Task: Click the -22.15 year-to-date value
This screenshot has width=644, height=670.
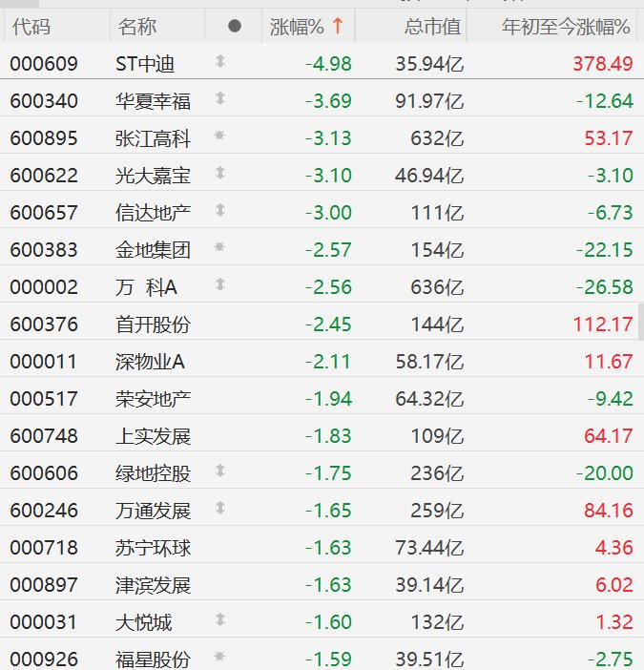Action: (x=604, y=250)
